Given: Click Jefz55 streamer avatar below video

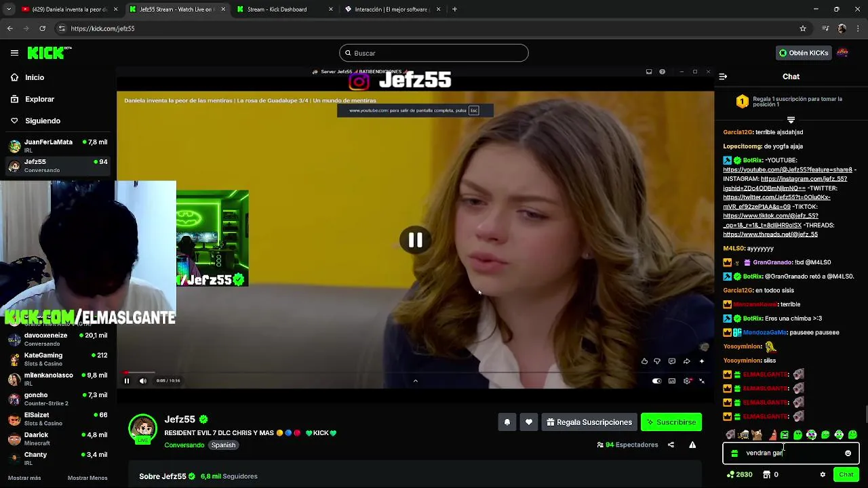Looking at the screenshot, I should point(143,429).
